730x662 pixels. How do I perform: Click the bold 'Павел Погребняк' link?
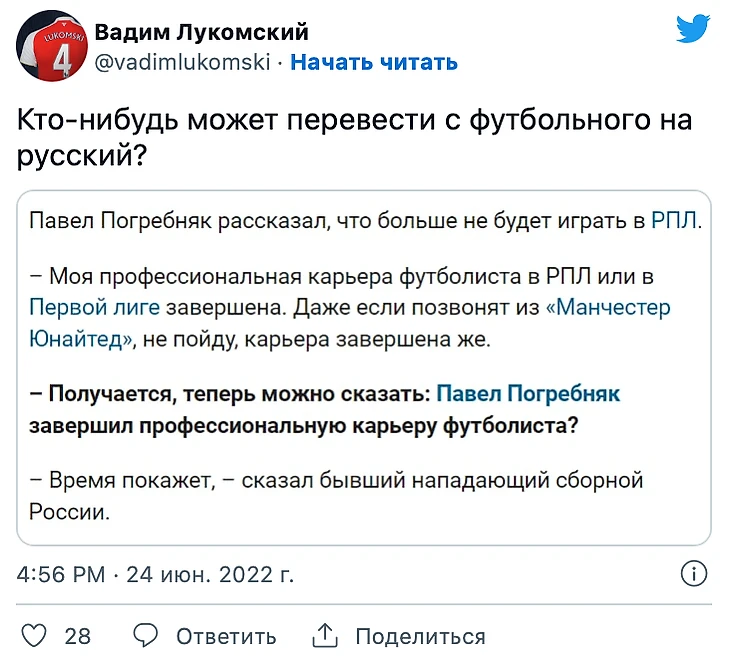click(x=529, y=393)
